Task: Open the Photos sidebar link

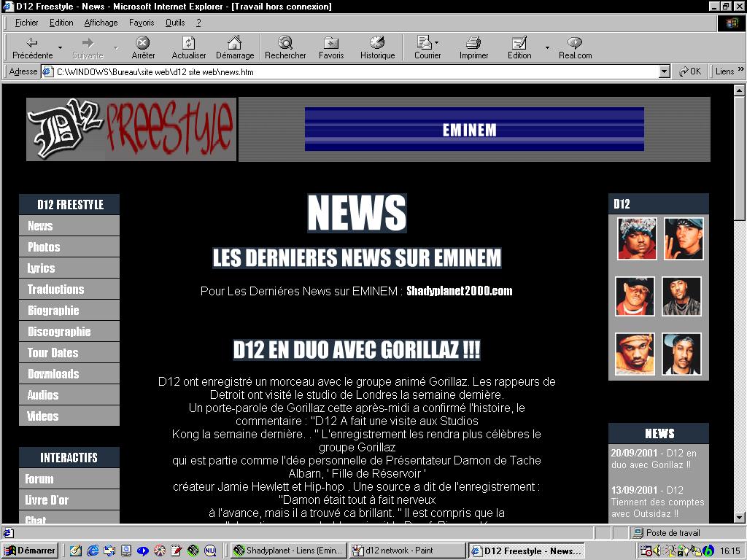Action: pos(69,246)
